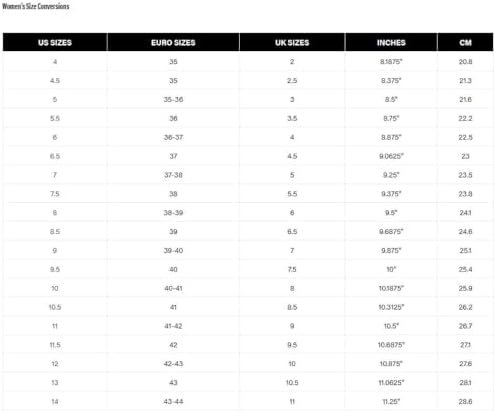Select the Euro size 38-39 cell
Screen dimensions: 494x413
(x=173, y=213)
